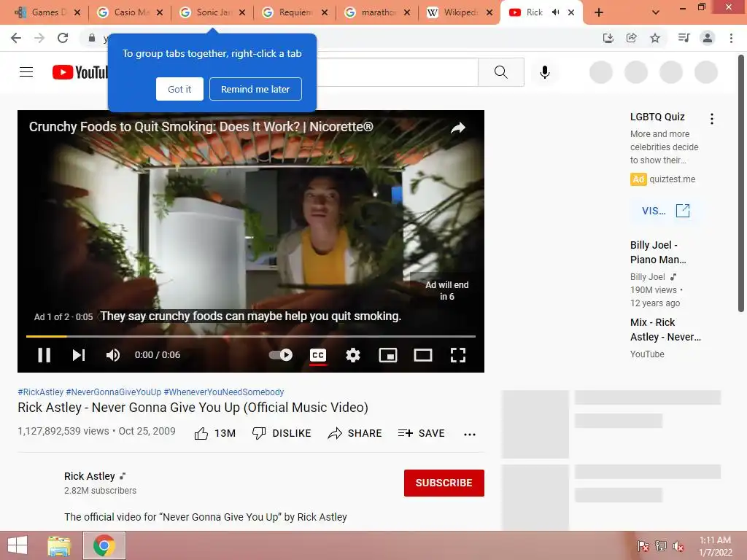Open network icon in system tray
Image resolution: width=747 pixels, height=560 pixels.
(x=660, y=546)
